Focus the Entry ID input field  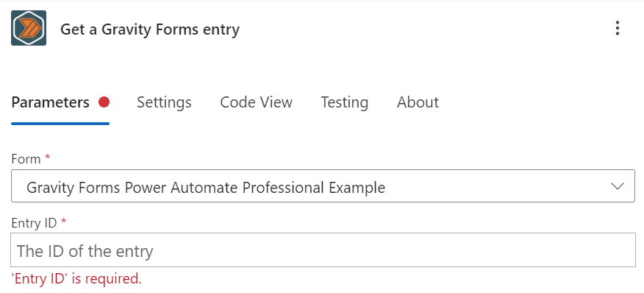(x=323, y=250)
